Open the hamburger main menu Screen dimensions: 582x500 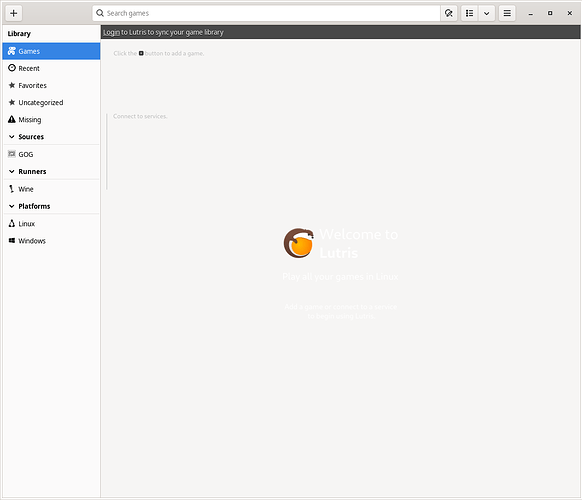point(507,13)
